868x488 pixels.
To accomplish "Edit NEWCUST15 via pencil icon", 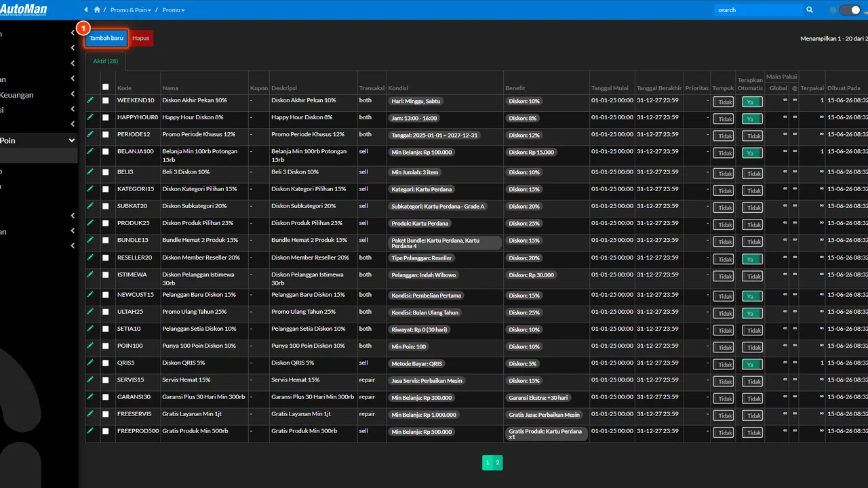I will (x=90, y=294).
